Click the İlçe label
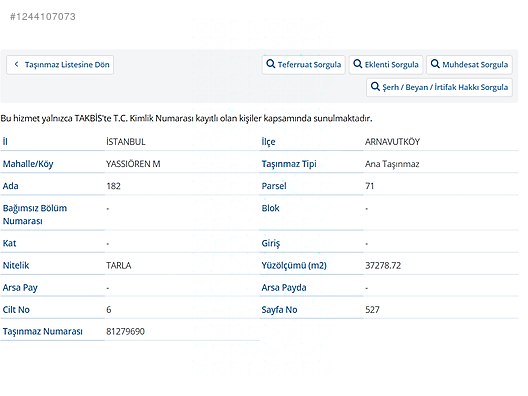 pyautogui.click(x=268, y=142)
